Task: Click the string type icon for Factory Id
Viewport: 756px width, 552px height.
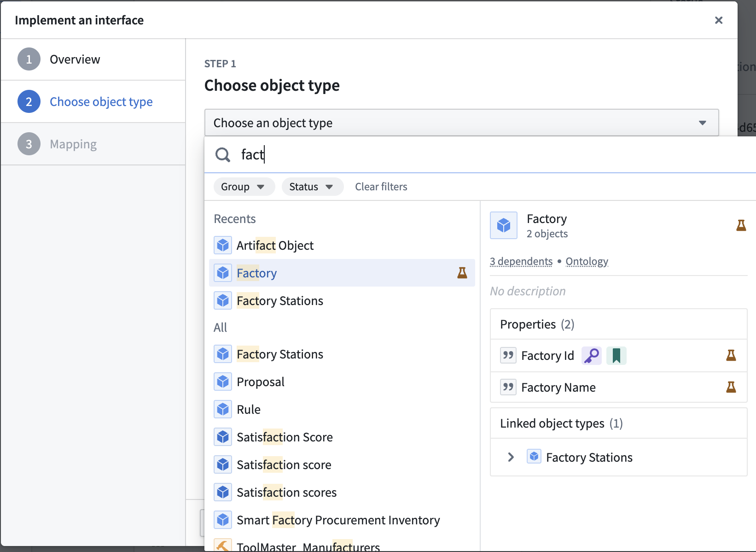Action: pos(508,356)
